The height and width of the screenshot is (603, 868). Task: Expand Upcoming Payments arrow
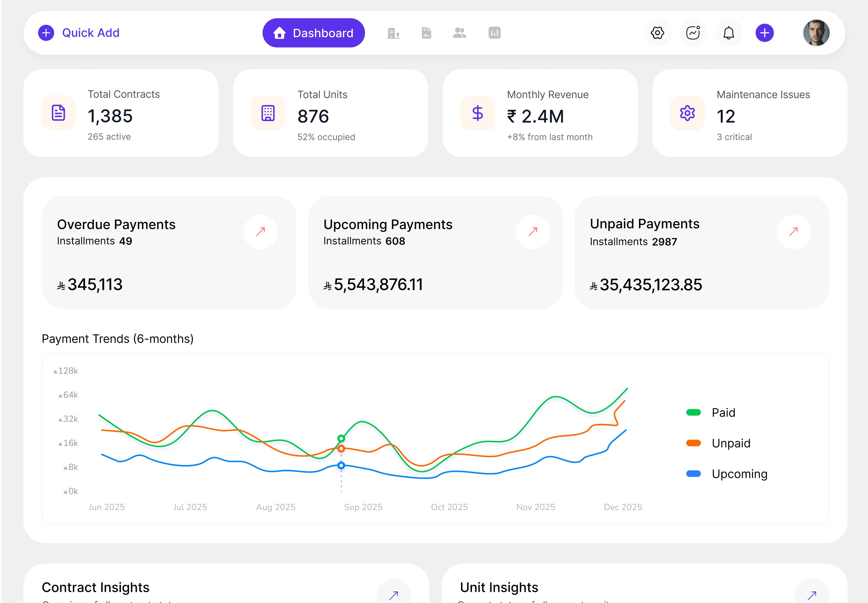click(x=533, y=232)
